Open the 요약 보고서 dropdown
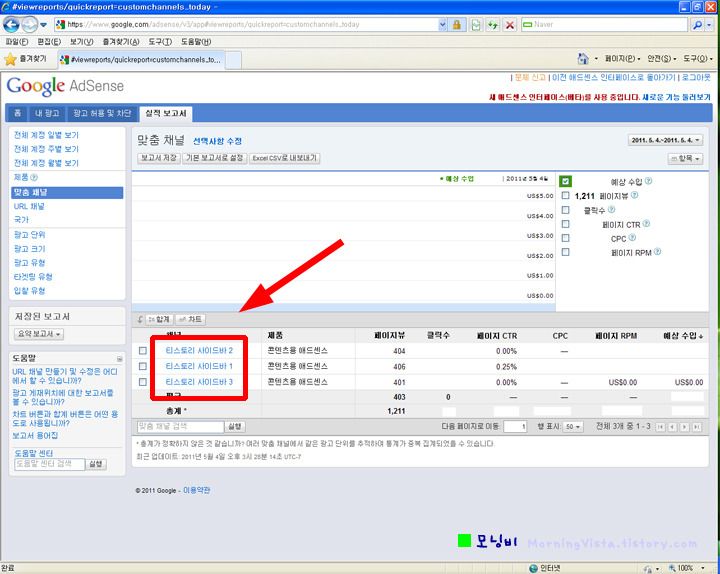Viewport: 720px width, 574px height. coord(39,334)
